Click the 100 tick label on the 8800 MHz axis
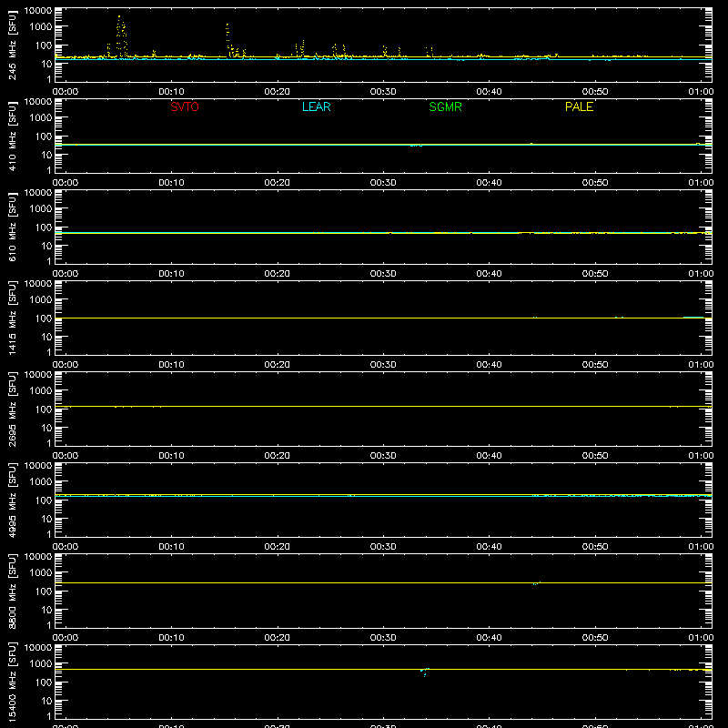This screenshot has width=728, height=728. point(44,591)
